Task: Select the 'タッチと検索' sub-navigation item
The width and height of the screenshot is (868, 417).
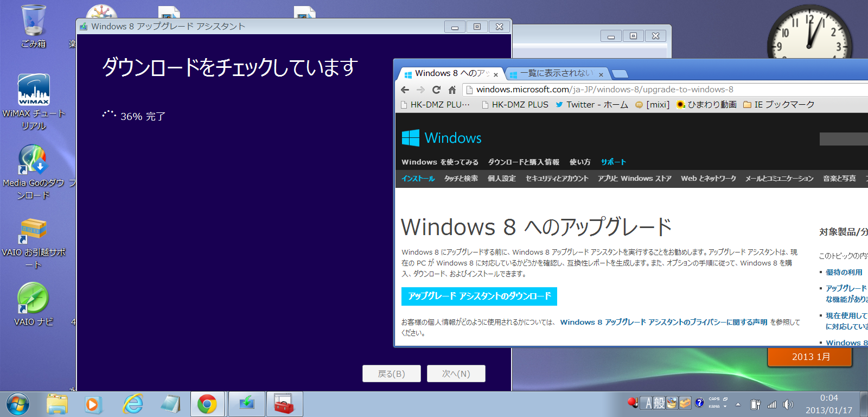Action: [x=461, y=178]
